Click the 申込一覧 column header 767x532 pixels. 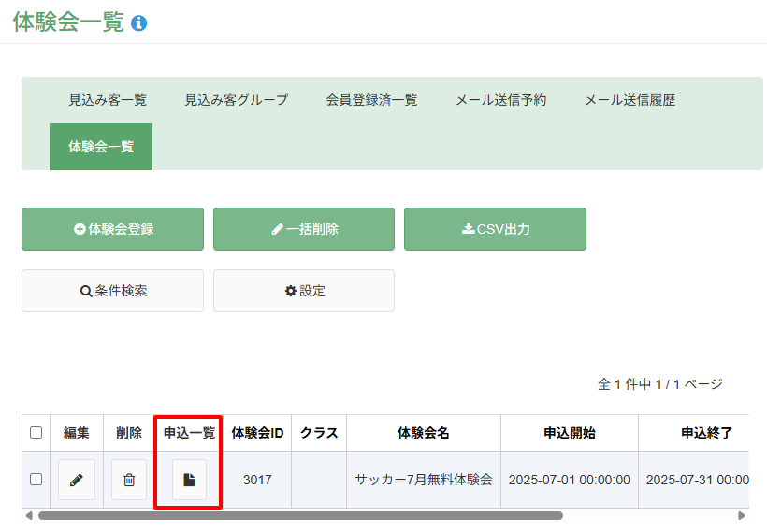[189, 433]
